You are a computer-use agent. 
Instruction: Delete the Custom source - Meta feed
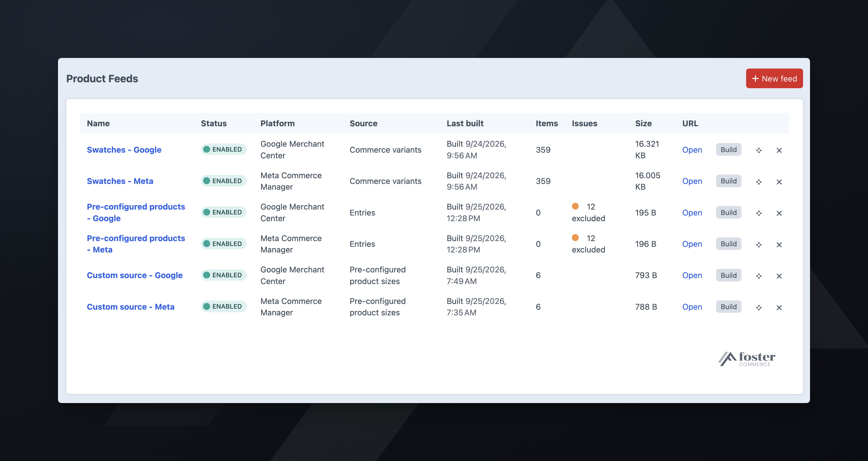click(779, 307)
